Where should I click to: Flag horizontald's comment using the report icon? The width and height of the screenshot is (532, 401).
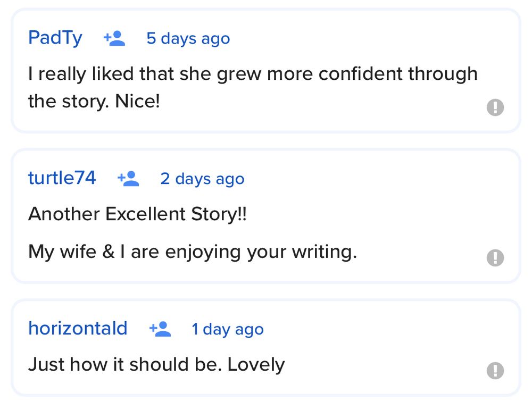coord(495,370)
